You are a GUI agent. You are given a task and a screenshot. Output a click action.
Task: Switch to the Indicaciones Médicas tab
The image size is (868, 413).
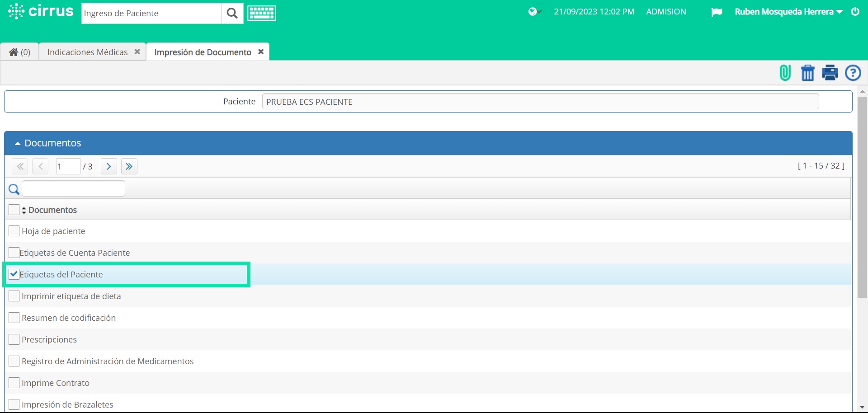click(x=88, y=52)
